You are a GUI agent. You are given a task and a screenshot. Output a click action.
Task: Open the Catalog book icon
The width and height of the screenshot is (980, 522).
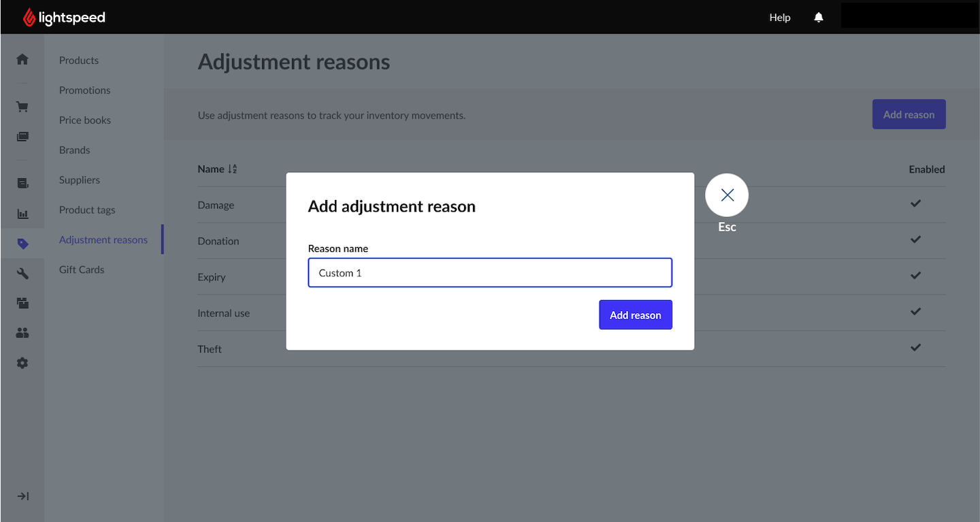click(x=22, y=182)
